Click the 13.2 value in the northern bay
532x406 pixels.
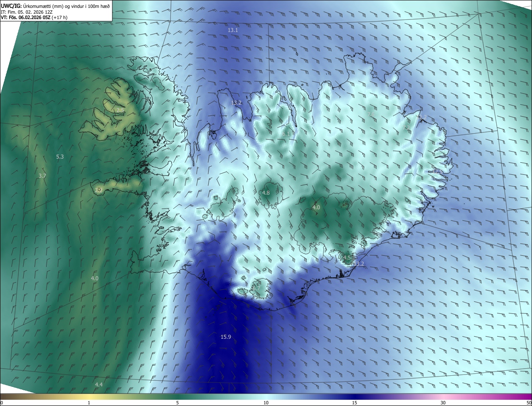click(236, 103)
